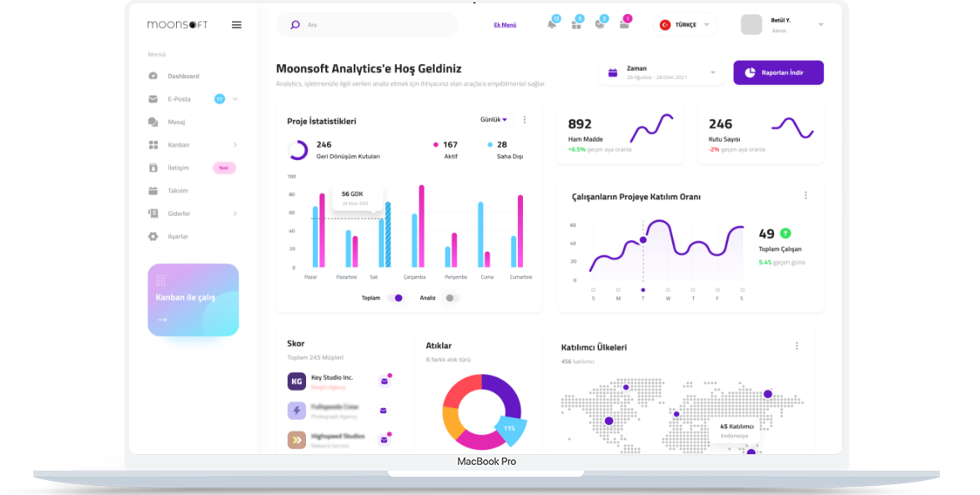Open three-dot options on Katılımcı Ülkeleri card
Screen dimensions: 980x495
click(x=797, y=346)
